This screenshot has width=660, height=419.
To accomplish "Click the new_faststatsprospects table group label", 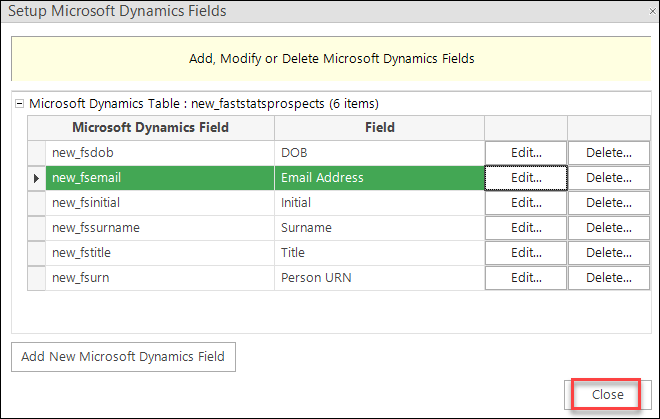I will 204,104.
